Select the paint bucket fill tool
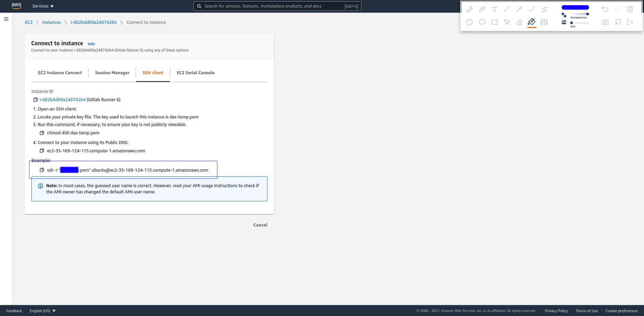 [x=532, y=22]
